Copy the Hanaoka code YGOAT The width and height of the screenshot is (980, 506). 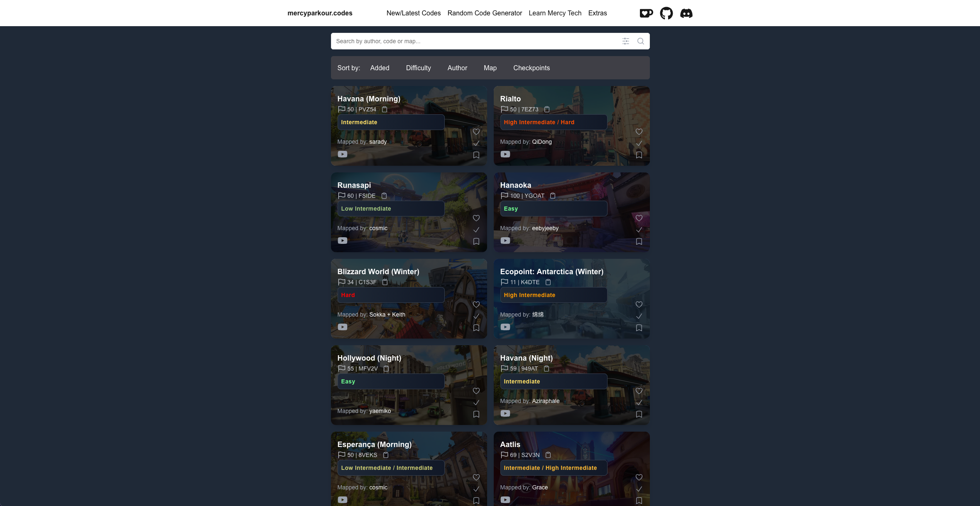click(x=552, y=196)
